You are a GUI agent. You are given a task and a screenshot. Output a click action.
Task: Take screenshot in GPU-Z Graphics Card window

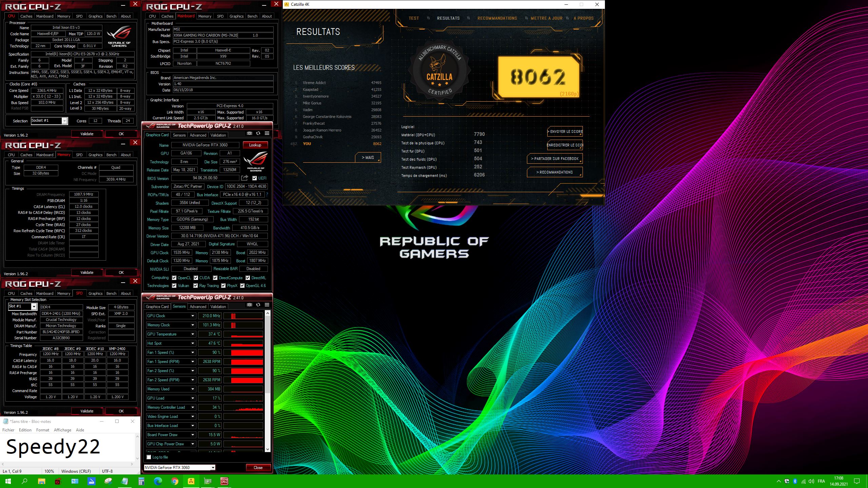pyautogui.click(x=249, y=134)
